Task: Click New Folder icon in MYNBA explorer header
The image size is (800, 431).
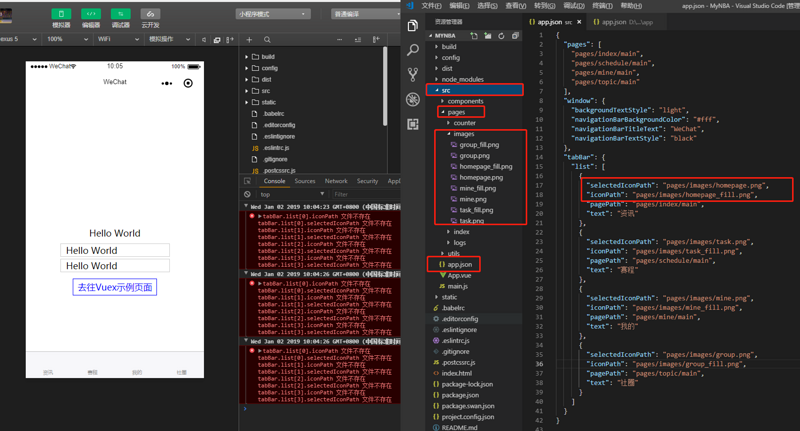Action: tap(488, 36)
